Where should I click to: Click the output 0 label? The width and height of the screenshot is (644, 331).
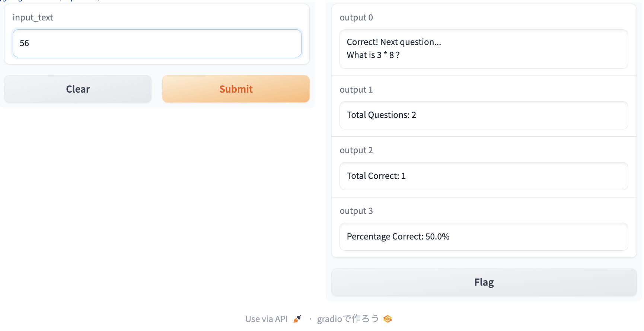pyautogui.click(x=356, y=17)
